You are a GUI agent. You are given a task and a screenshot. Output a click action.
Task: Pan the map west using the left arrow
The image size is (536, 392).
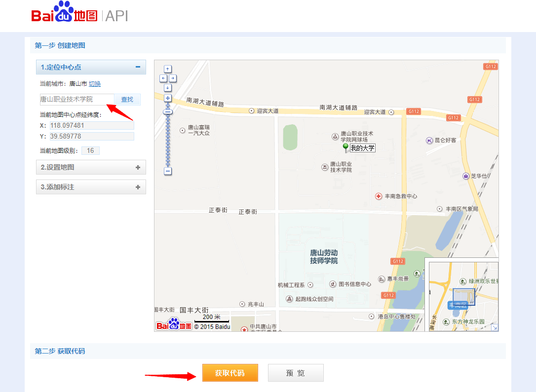click(163, 78)
